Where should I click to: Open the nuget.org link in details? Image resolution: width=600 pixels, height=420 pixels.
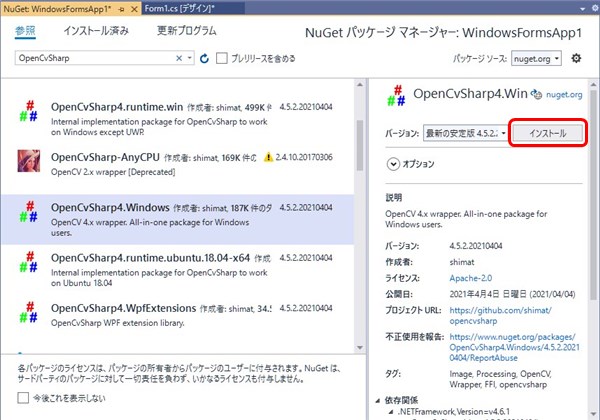[564, 94]
